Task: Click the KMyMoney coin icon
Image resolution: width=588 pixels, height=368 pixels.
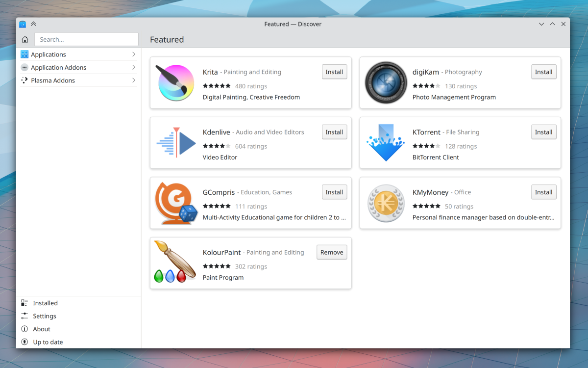Action: click(x=386, y=203)
